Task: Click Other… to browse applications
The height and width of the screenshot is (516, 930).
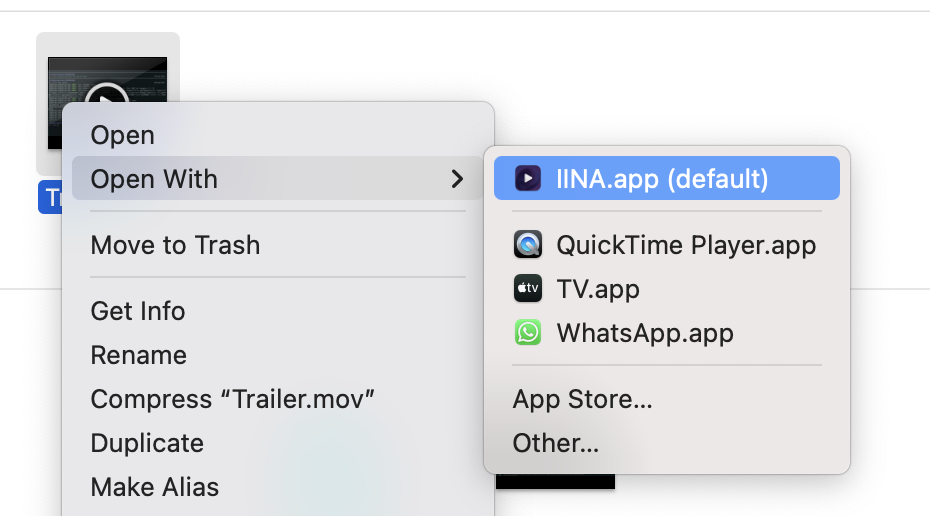Action: (x=555, y=443)
